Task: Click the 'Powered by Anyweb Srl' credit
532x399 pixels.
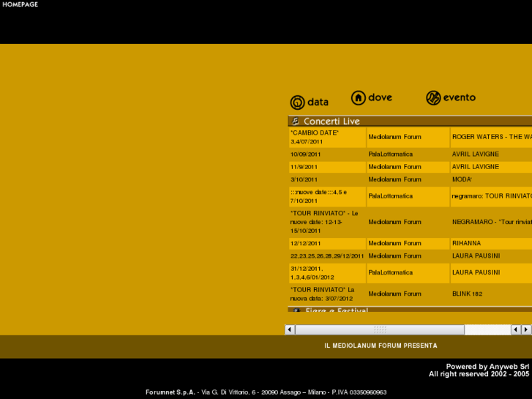Action: [487, 366]
